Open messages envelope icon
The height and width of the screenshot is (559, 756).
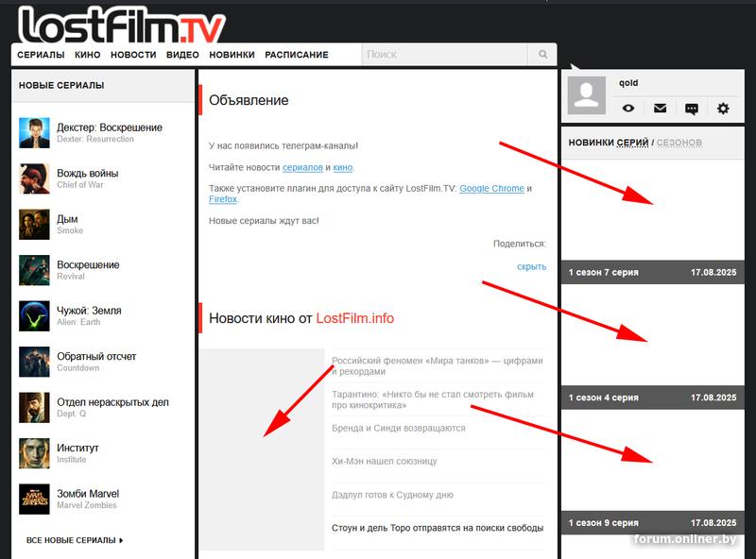click(x=660, y=109)
